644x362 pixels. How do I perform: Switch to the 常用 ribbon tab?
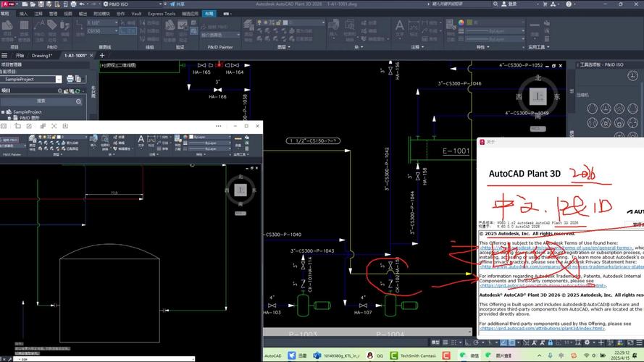pos(5,14)
